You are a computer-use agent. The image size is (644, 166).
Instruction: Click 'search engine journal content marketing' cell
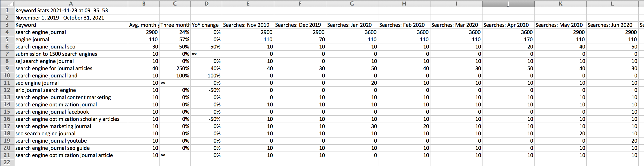click(x=71, y=97)
